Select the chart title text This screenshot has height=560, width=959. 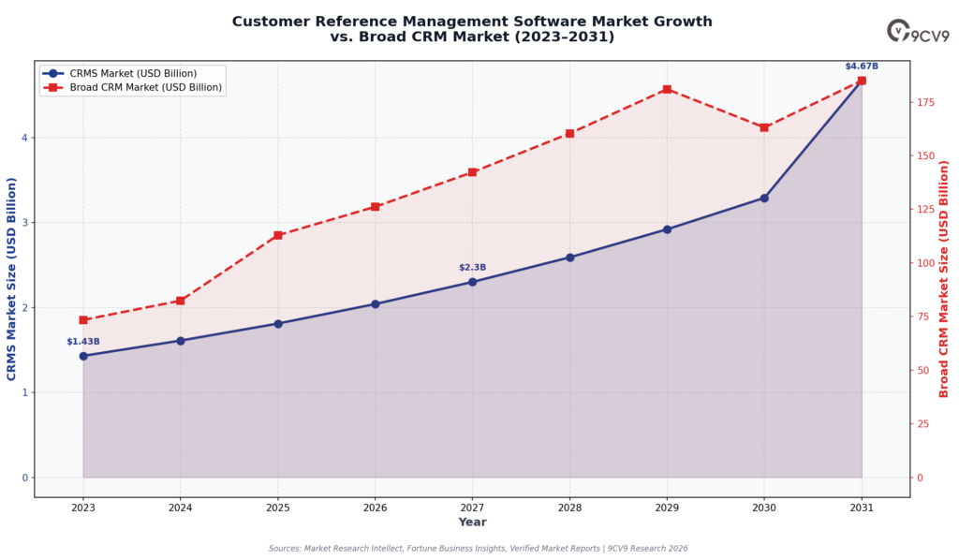pos(472,29)
